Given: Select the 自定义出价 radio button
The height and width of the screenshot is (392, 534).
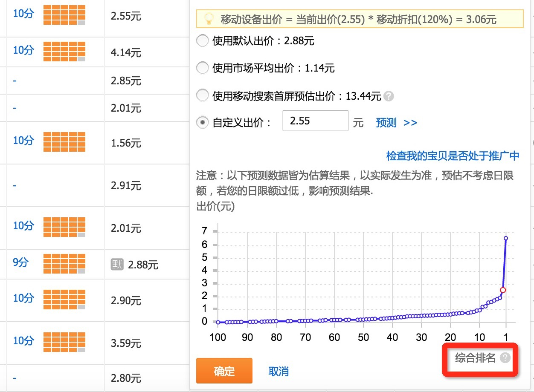Looking at the screenshot, I should [202, 123].
